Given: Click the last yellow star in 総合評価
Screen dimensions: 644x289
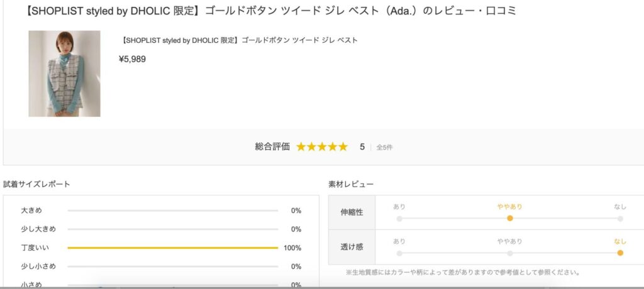Looking at the screenshot, I should (x=343, y=147).
